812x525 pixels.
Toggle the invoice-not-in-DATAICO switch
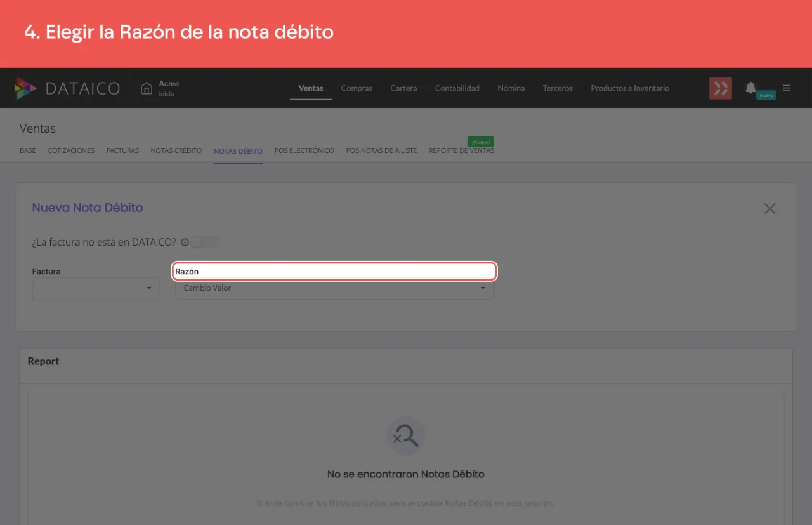point(204,242)
